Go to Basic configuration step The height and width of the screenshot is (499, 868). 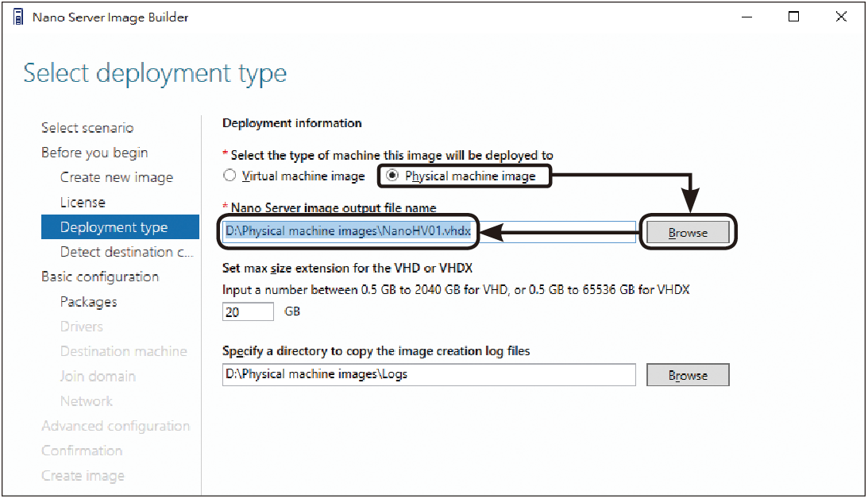[100, 277]
